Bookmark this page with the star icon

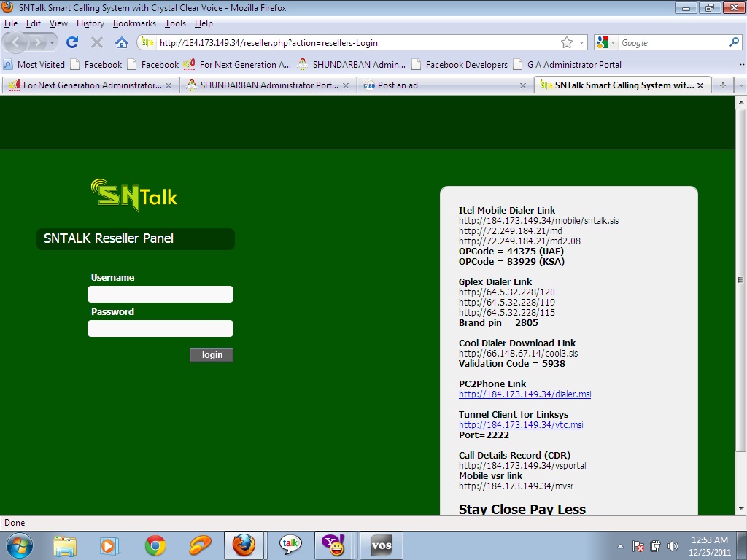(566, 43)
